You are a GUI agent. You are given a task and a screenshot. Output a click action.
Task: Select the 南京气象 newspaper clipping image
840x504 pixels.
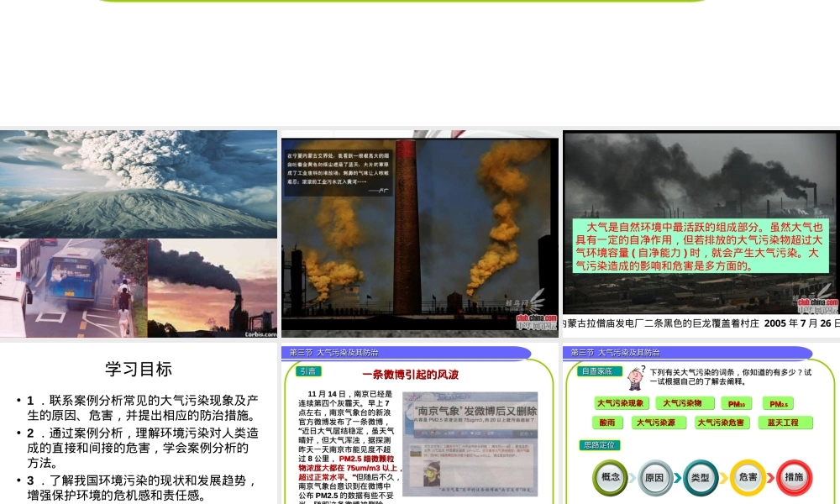pos(470,444)
